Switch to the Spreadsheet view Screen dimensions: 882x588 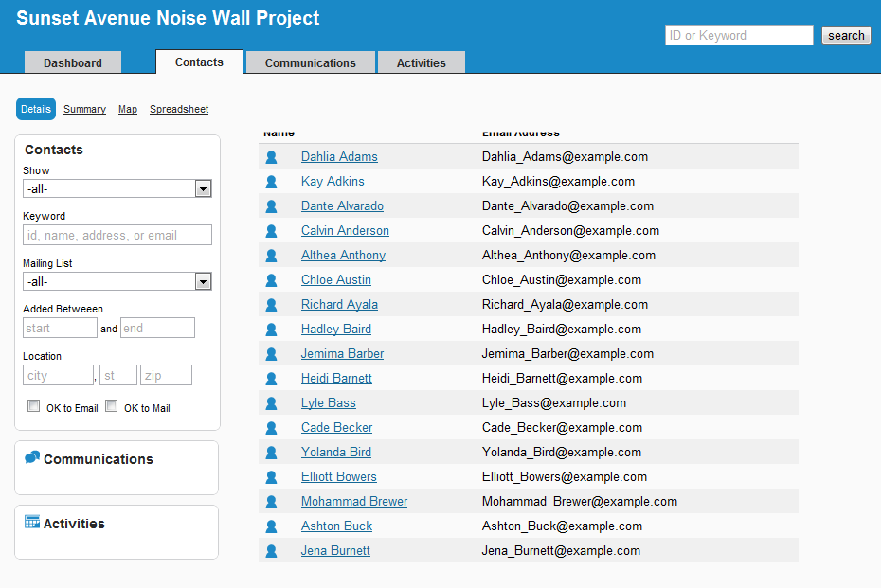pyautogui.click(x=179, y=110)
